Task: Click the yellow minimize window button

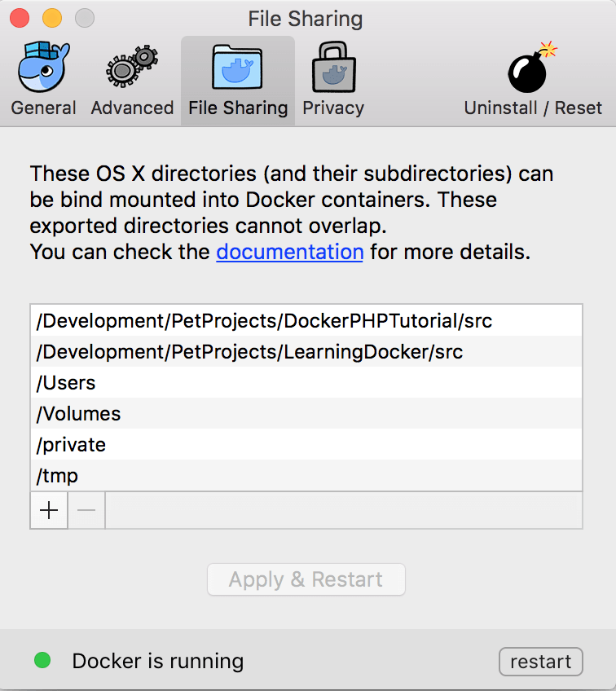Action: [x=52, y=19]
